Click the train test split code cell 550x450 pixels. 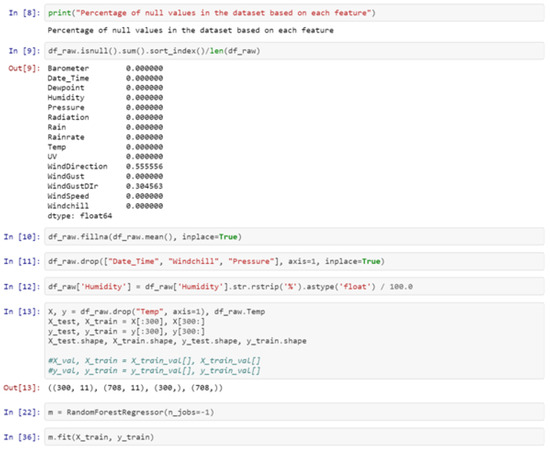[294, 341]
